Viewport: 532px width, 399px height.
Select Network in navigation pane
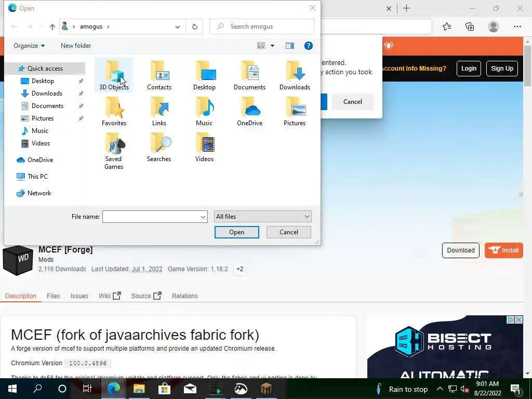click(39, 193)
